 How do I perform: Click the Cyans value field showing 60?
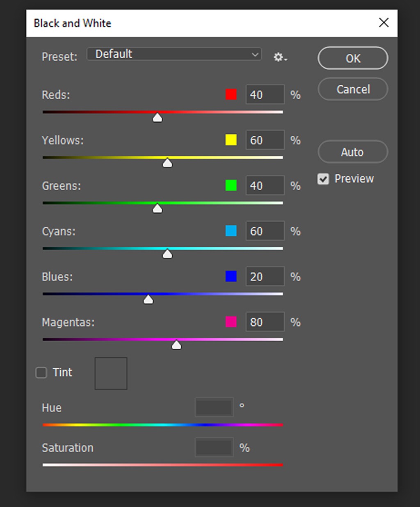click(x=265, y=231)
